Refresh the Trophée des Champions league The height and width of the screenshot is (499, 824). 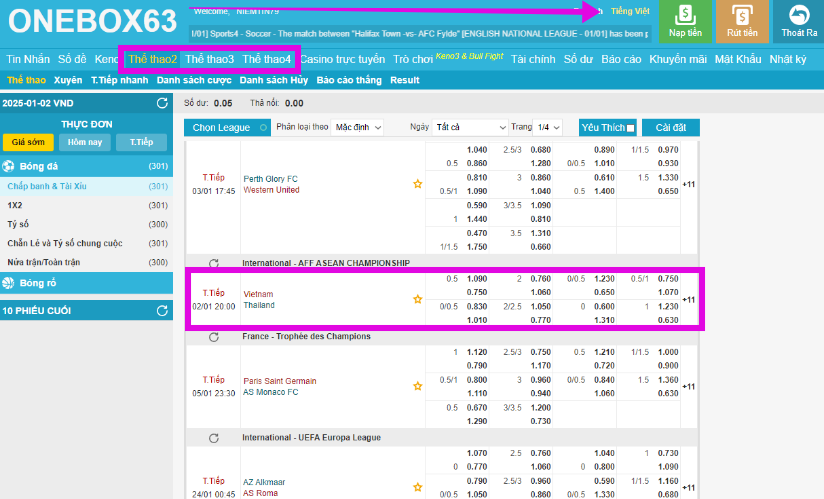(214, 337)
